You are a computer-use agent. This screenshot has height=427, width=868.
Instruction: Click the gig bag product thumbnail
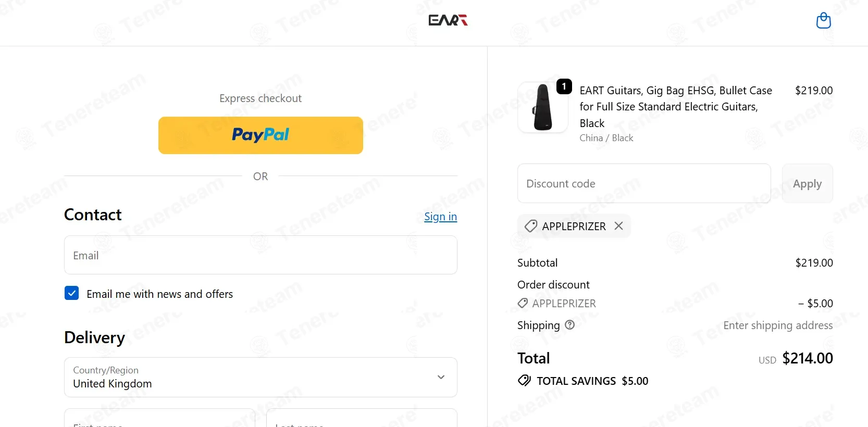(x=542, y=107)
